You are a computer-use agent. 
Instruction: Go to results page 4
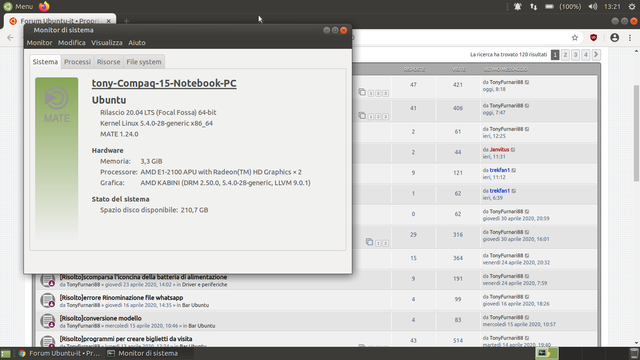[586, 55]
